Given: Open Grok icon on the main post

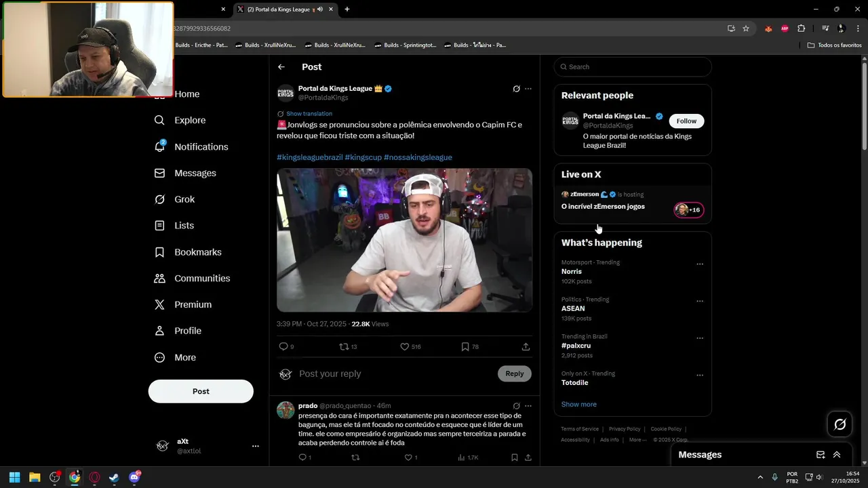Looking at the screenshot, I should tap(516, 89).
